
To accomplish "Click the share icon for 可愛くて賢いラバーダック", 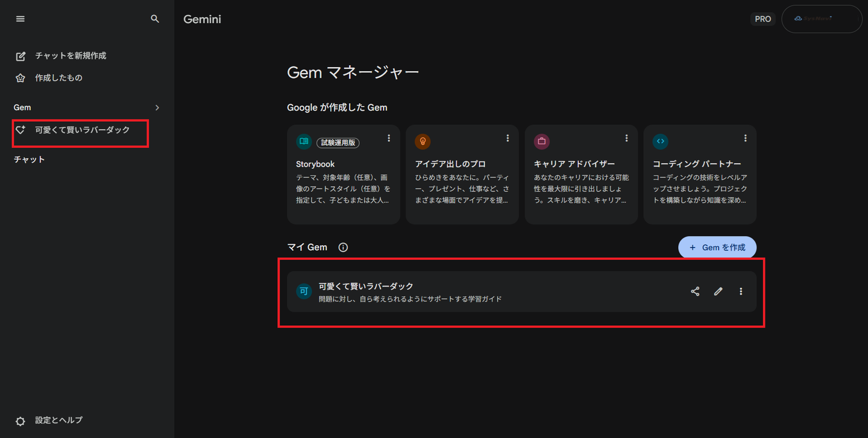I will pyautogui.click(x=695, y=291).
